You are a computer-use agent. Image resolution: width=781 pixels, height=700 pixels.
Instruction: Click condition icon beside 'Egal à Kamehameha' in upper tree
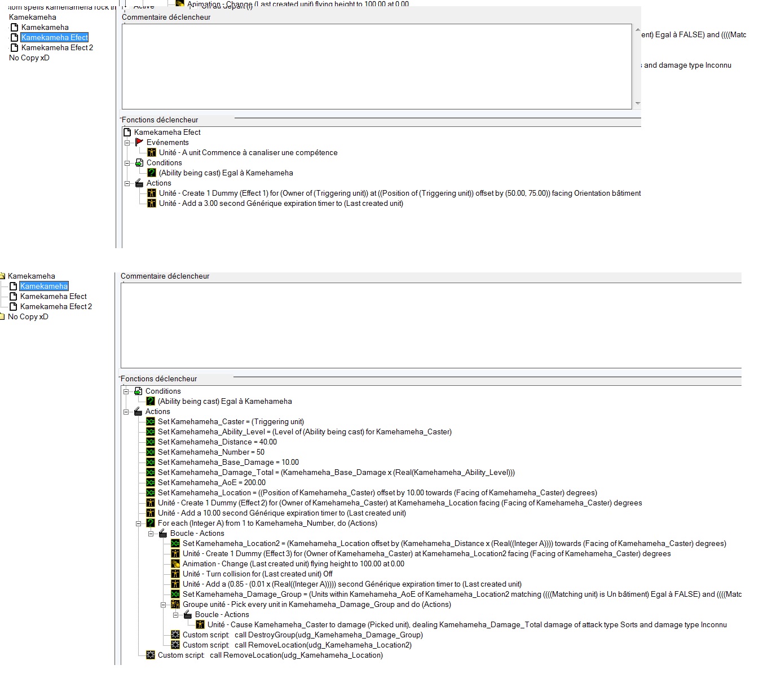click(152, 173)
